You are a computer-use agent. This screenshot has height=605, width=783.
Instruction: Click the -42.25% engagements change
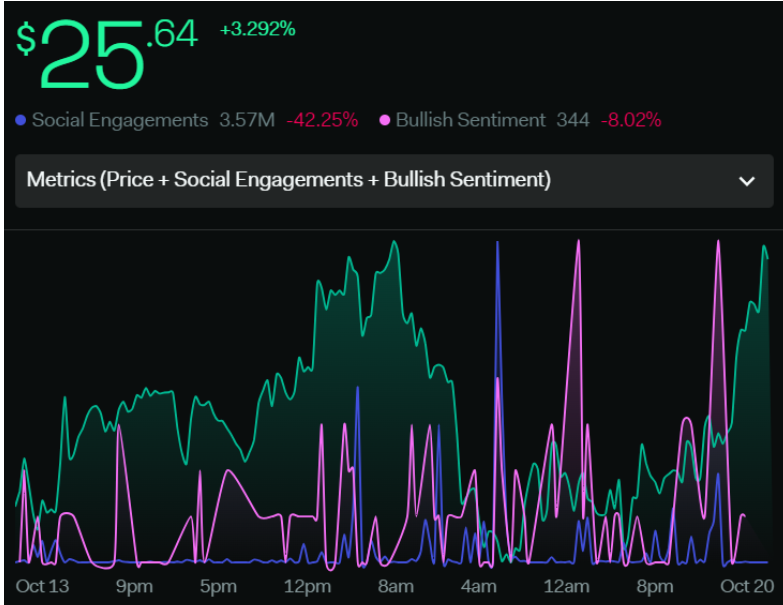(x=322, y=120)
